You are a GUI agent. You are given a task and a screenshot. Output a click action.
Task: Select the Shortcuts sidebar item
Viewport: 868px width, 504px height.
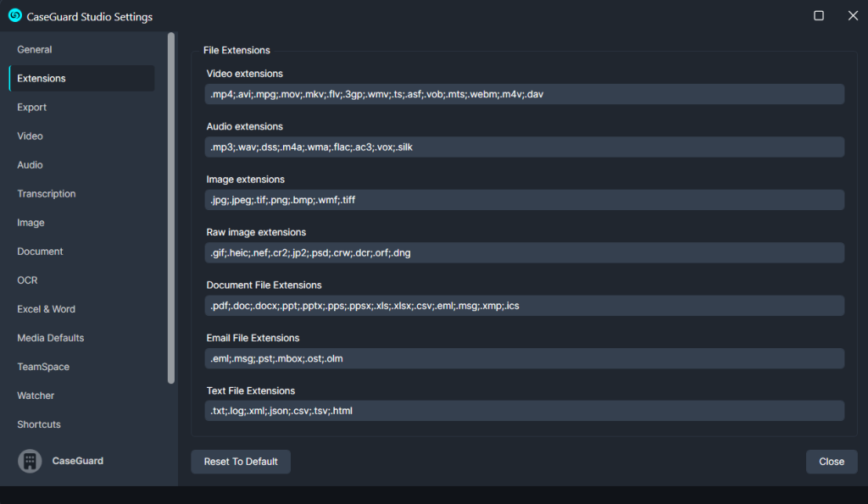click(x=39, y=424)
